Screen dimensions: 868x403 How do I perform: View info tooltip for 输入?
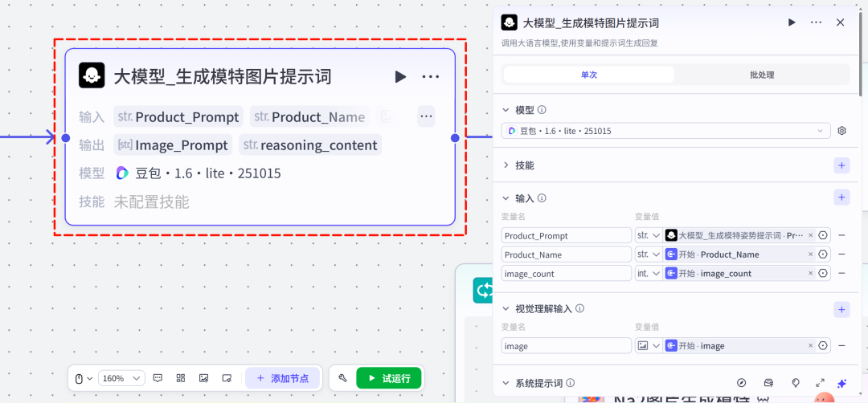click(x=542, y=198)
